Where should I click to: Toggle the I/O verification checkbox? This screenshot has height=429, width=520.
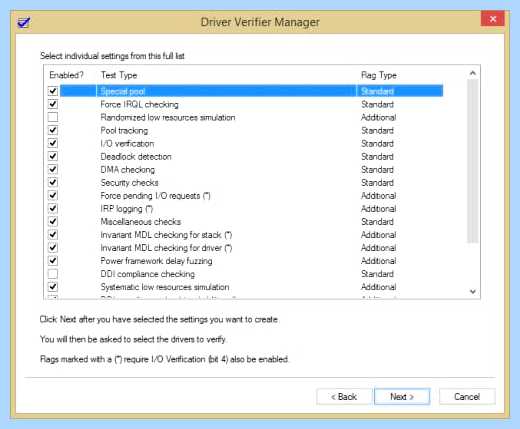tap(53, 143)
